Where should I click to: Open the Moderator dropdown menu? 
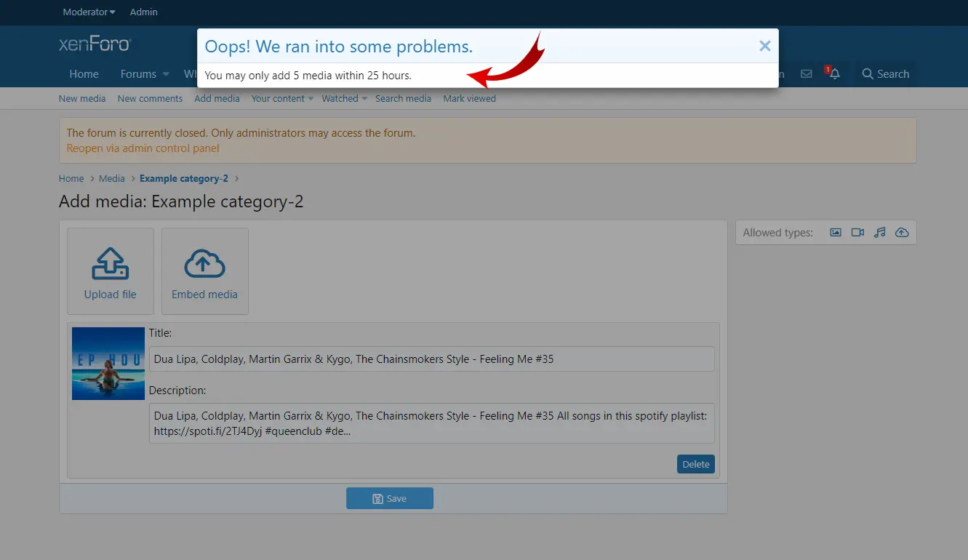tap(89, 12)
